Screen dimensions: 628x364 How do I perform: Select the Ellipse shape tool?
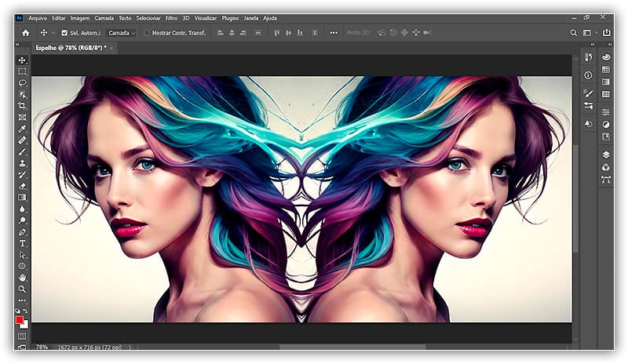tap(22, 266)
